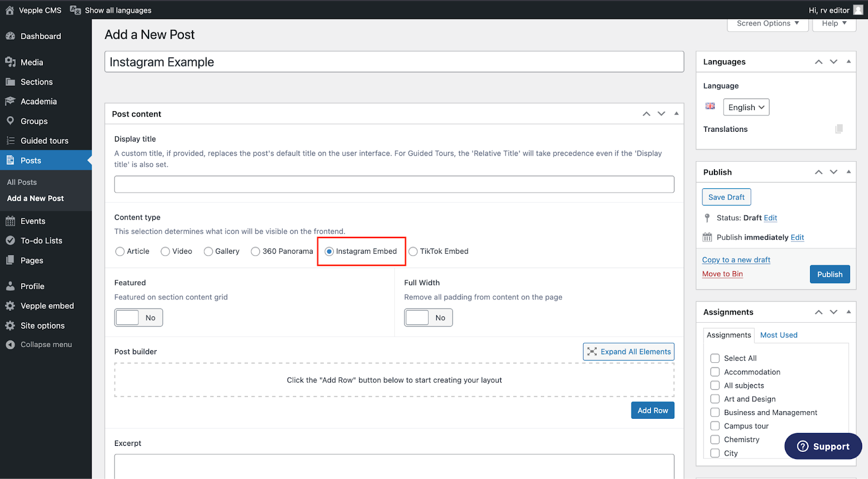This screenshot has height=479, width=868.
Task: Select the Article content type
Action: [x=120, y=251]
